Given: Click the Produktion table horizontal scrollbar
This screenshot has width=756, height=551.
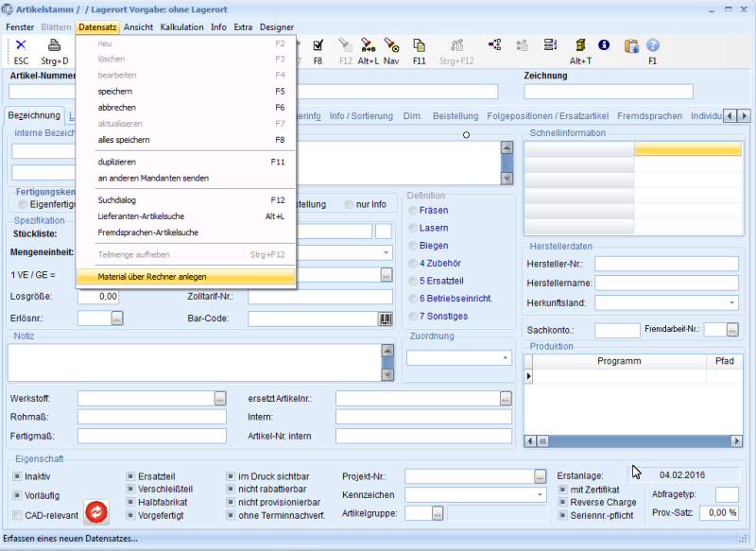Looking at the screenshot, I should (x=633, y=440).
